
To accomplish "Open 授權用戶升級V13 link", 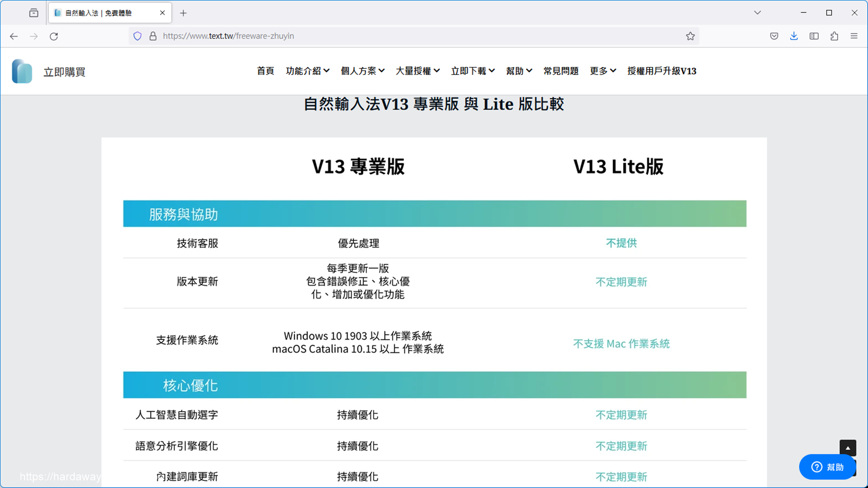I will tap(661, 71).
